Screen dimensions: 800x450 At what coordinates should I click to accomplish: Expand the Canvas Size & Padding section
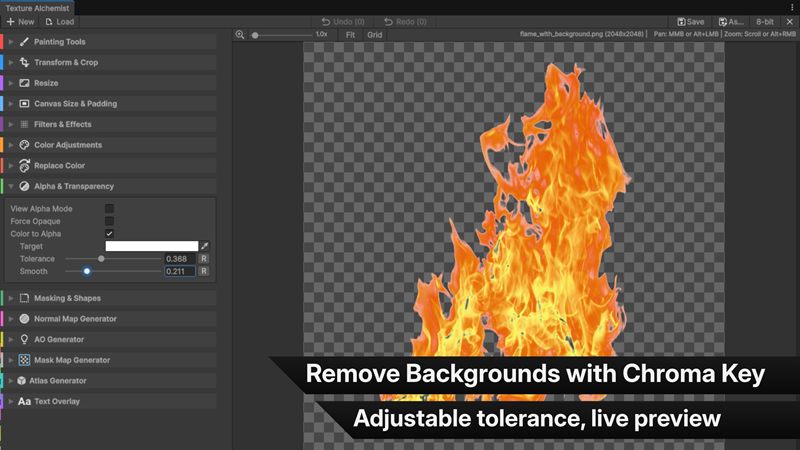[x=11, y=104]
